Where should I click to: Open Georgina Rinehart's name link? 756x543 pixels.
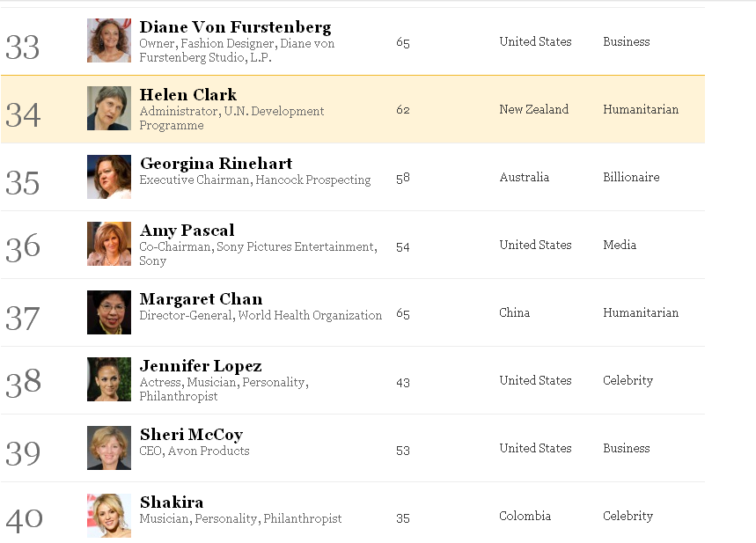click(x=216, y=163)
